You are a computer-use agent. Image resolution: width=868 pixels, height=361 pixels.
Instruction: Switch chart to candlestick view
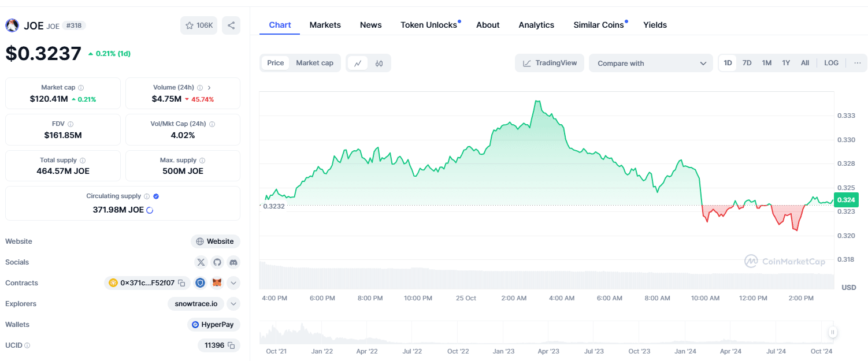tap(379, 63)
